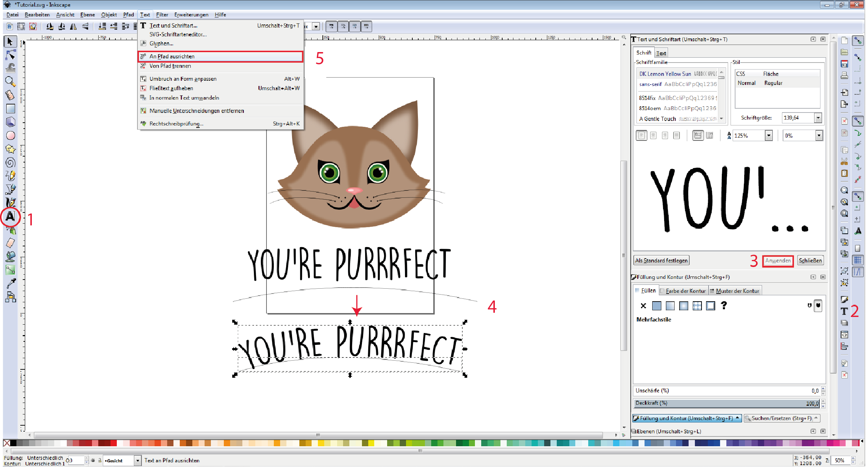868x470 pixels.
Task: Select the Calligraphy tool
Action: pos(10,202)
